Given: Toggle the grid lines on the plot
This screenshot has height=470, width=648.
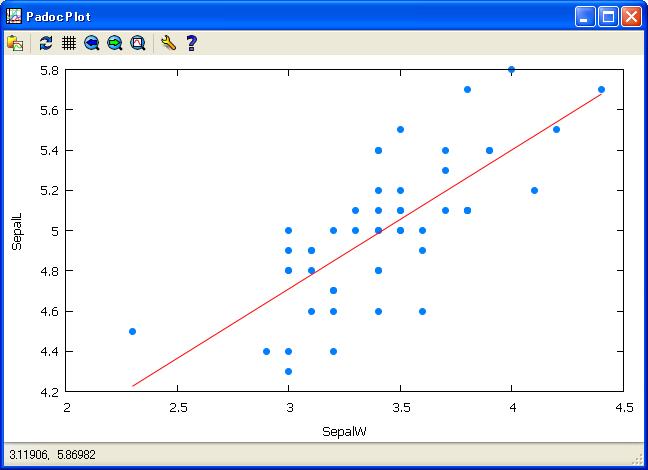Looking at the screenshot, I should tap(69, 43).
